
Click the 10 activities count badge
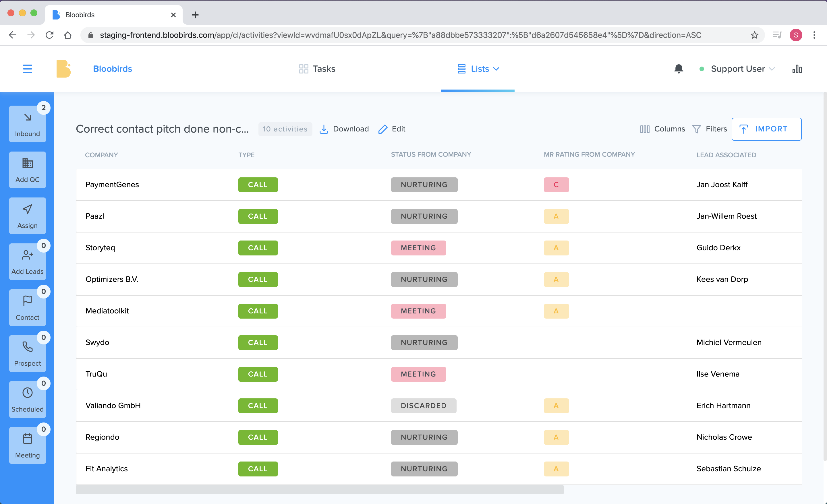click(x=285, y=129)
